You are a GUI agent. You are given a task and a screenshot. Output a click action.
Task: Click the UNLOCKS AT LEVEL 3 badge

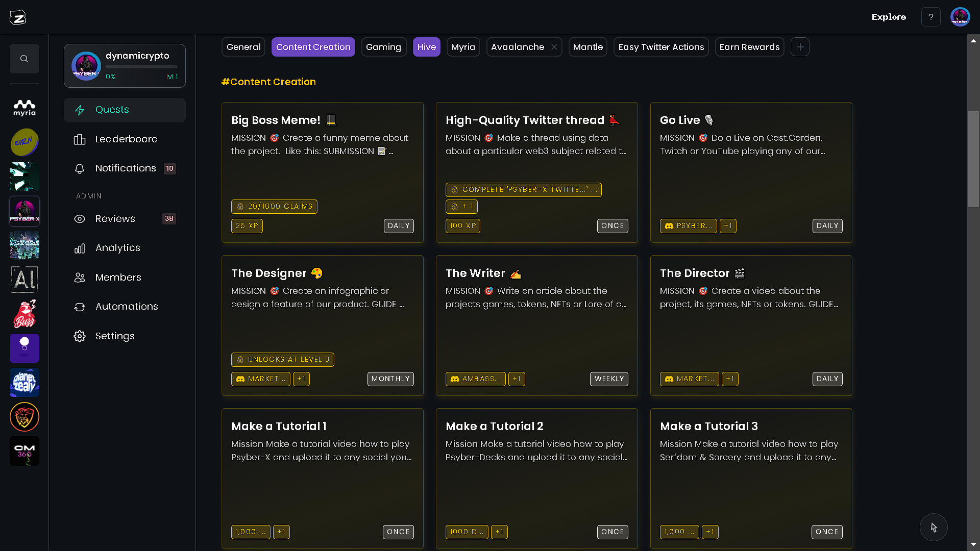(x=283, y=360)
